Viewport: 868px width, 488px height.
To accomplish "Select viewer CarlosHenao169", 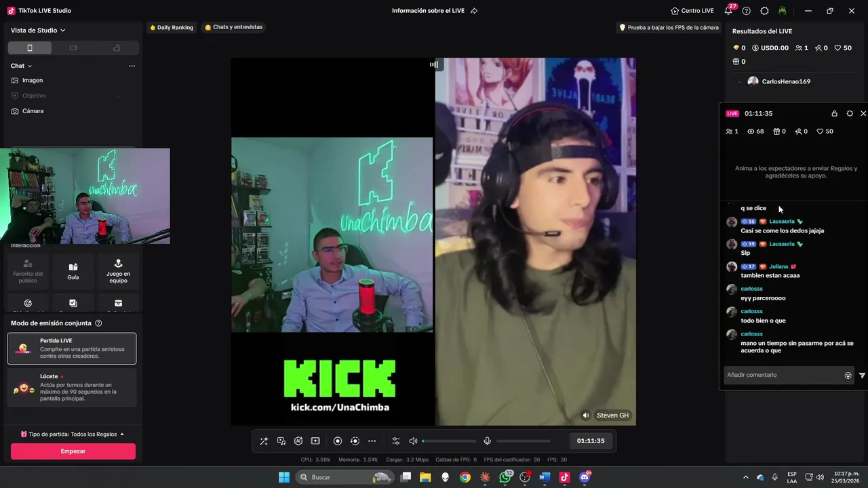I will click(x=778, y=81).
